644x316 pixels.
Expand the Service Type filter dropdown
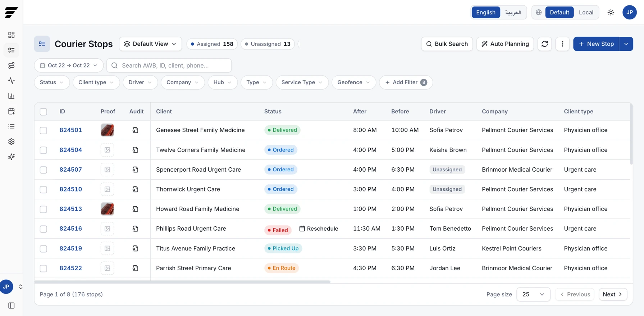pyautogui.click(x=302, y=82)
